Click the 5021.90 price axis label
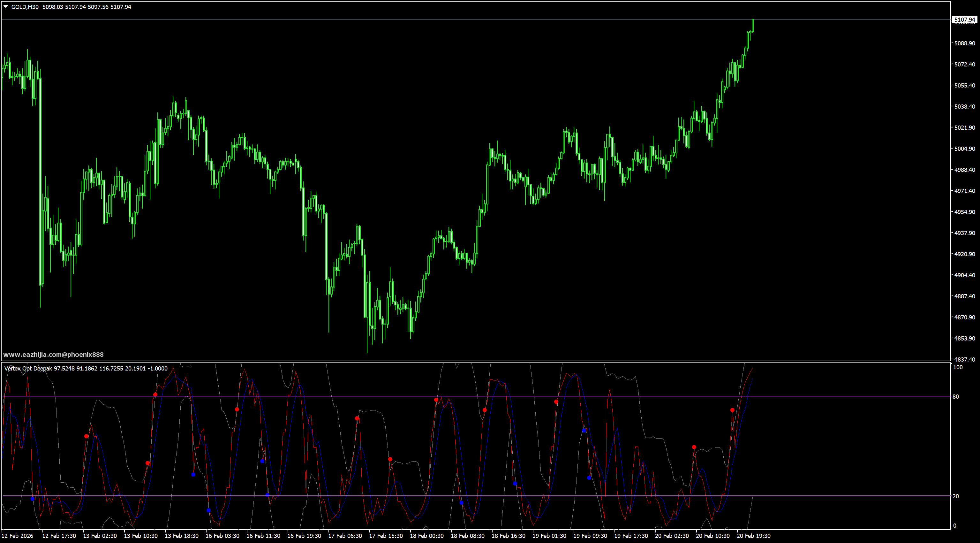This screenshot has height=543, width=980. (964, 127)
